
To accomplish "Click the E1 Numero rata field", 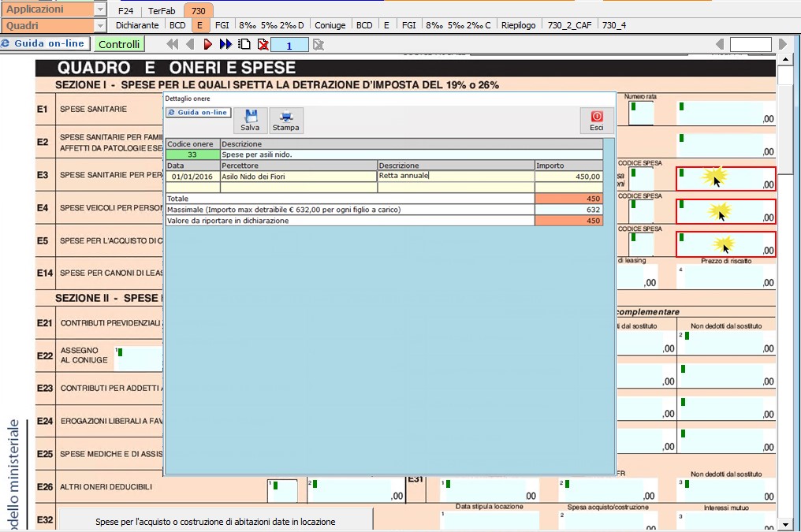I will tap(641, 113).
